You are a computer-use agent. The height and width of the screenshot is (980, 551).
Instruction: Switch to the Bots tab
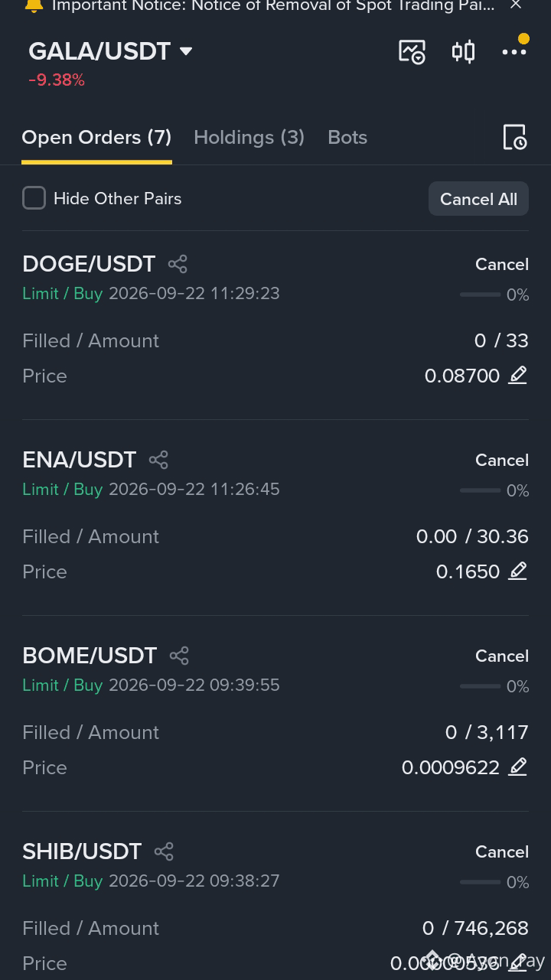(x=347, y=137)
